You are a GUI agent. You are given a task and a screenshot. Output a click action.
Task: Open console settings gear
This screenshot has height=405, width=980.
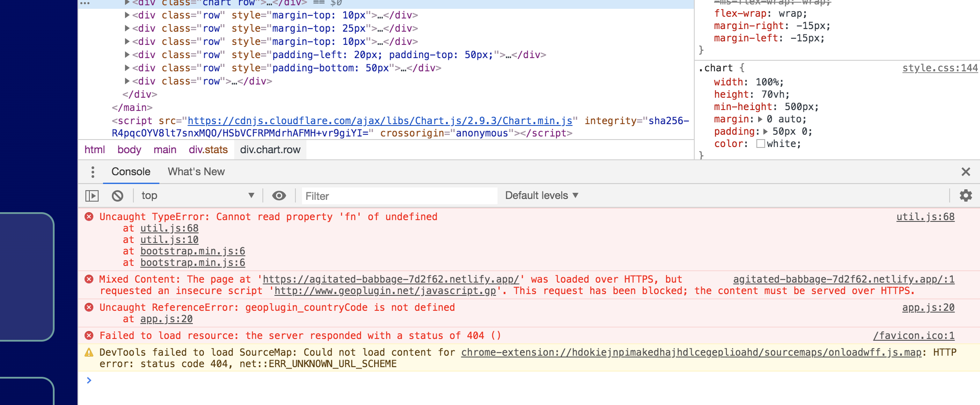965,195
